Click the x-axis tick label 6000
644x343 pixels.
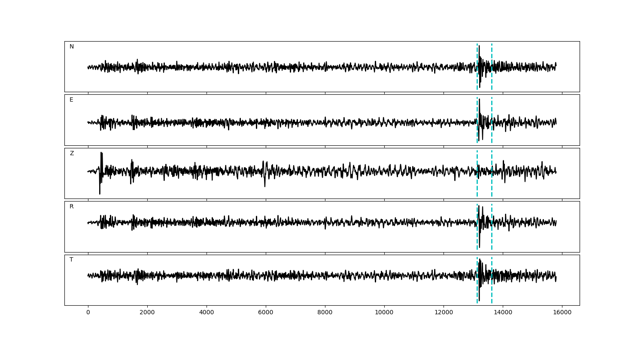pos(266,313)
